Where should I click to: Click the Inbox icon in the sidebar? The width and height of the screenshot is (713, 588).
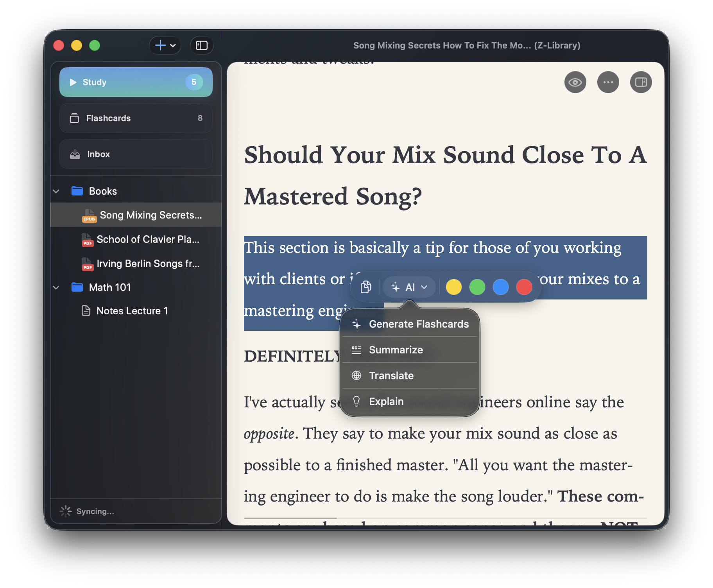coord(75,154)
